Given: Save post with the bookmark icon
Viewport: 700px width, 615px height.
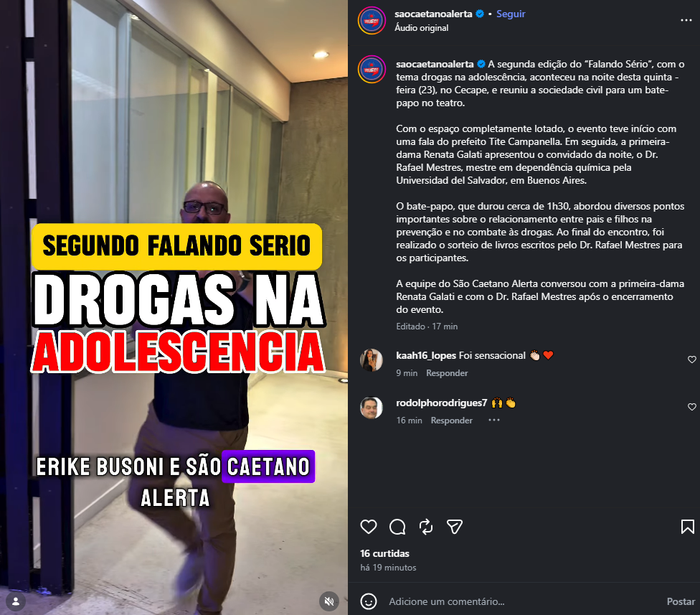Looking at the screenshot, I should (x=688, y=527).
